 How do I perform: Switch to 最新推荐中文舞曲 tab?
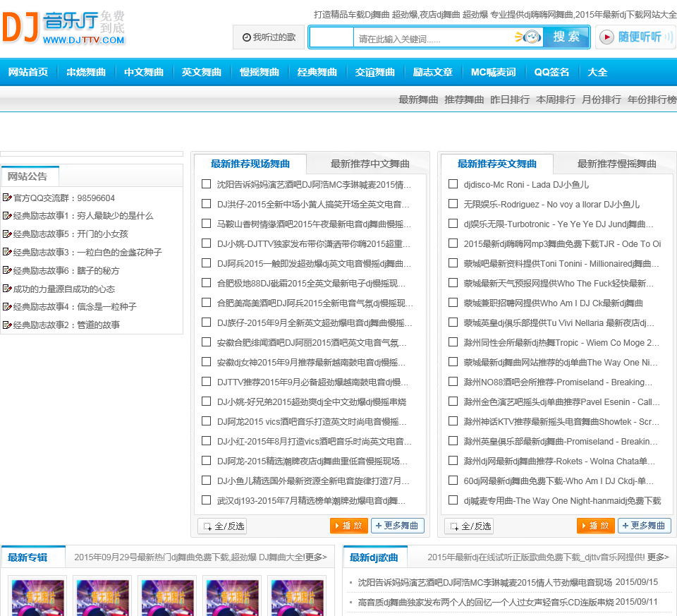(x=370, y=164)
